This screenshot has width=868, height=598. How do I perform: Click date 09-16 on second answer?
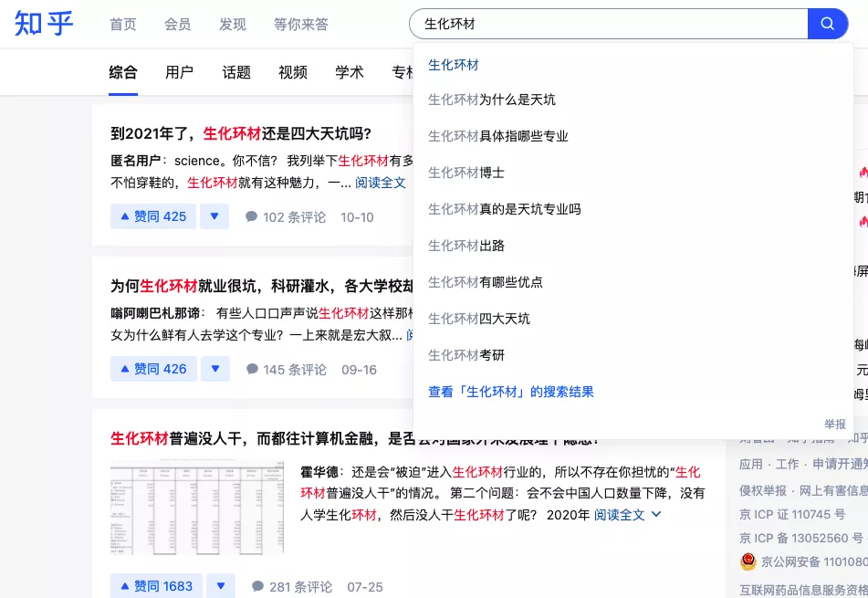(359, 370)
